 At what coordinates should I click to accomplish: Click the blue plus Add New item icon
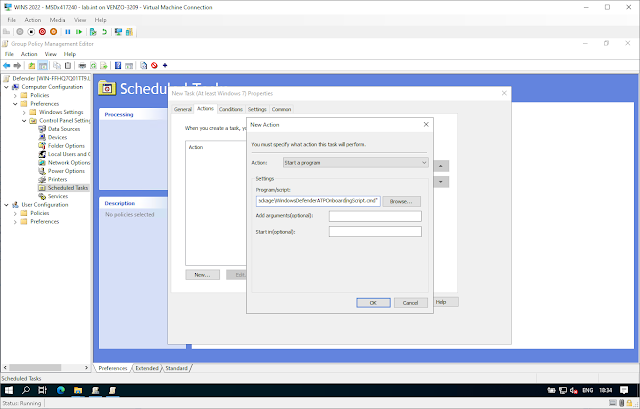pyautogui.click(x=165, y=65)
